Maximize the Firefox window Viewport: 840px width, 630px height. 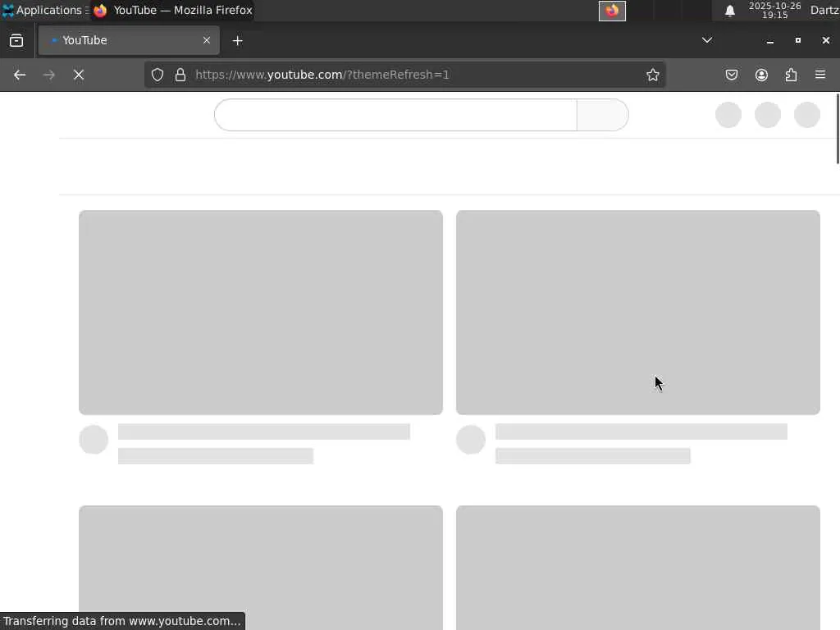[x=797, y=41]
